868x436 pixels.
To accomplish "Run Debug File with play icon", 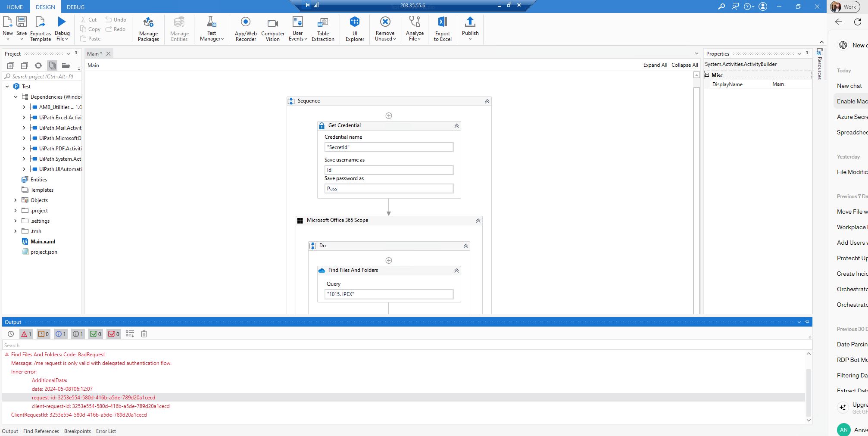I will point(62,22).
